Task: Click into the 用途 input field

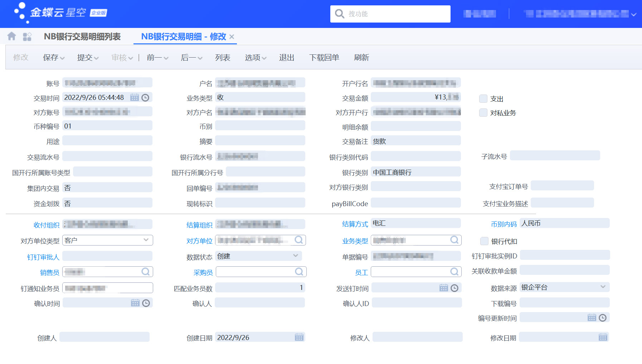Action: click(x=107, y=141)
